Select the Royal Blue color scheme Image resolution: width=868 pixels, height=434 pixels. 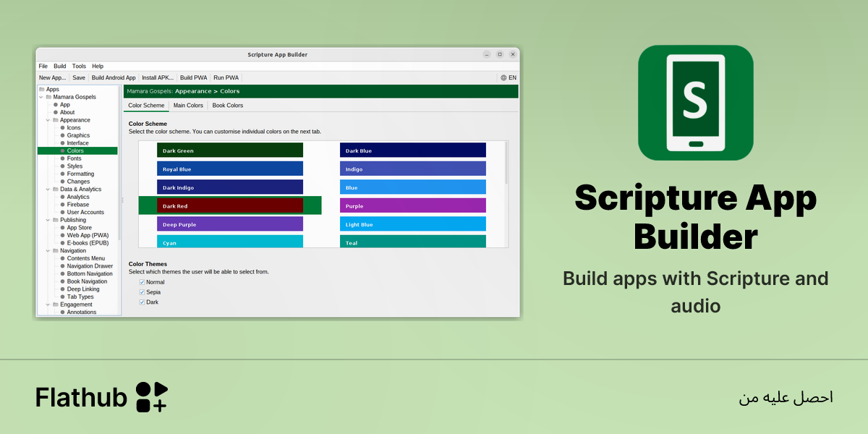tap(230, 169)
